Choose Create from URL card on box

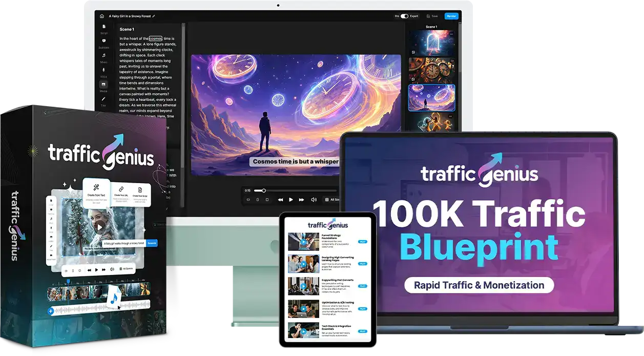point(121,195)
